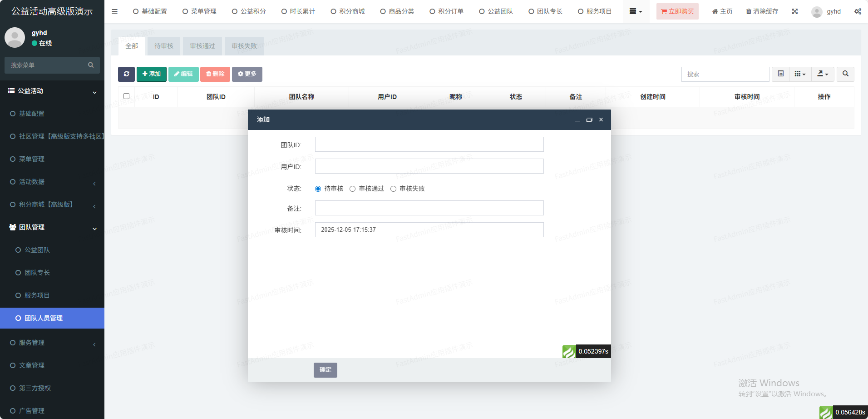Toggle the sidebar hamburger menu icon

click(x=115, y=11)
